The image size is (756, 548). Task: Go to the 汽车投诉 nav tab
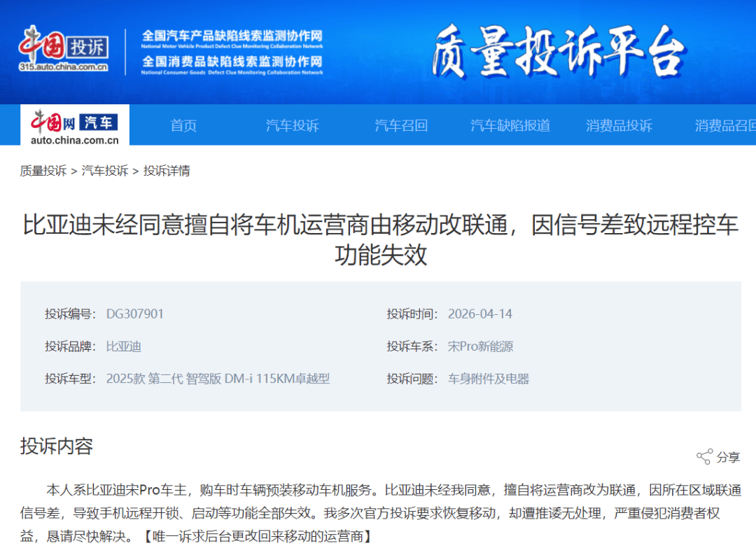[x=292, y=125]
